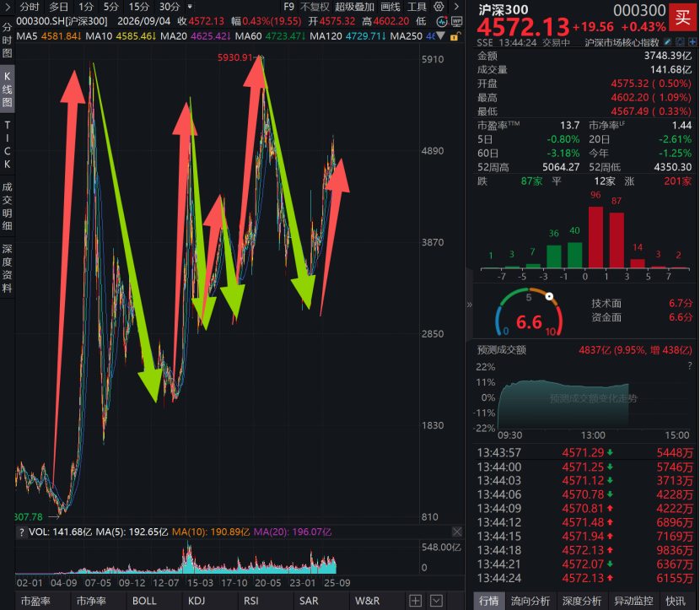
Task: Switch to 分时图 view in sidebar
Action: 7,40
